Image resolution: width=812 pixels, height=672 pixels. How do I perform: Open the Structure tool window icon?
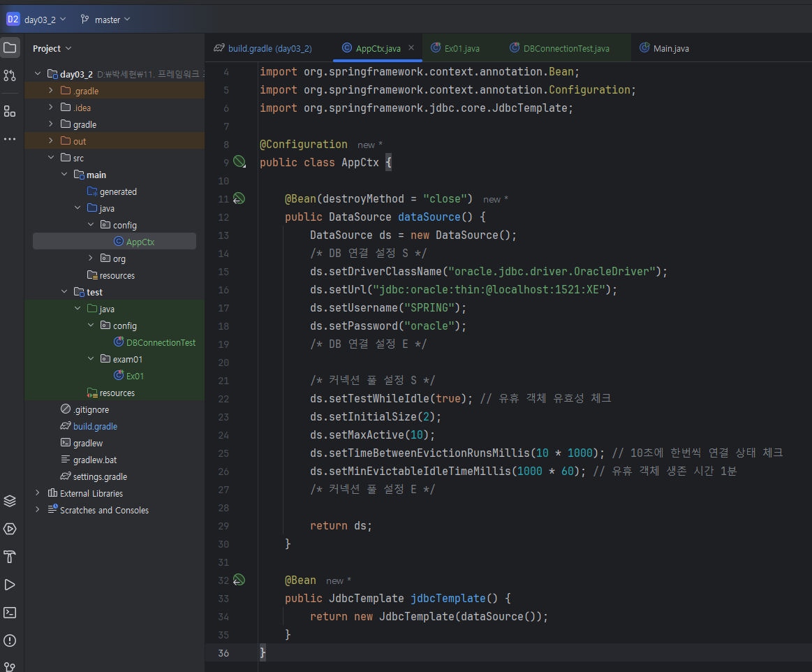[10, 111]
